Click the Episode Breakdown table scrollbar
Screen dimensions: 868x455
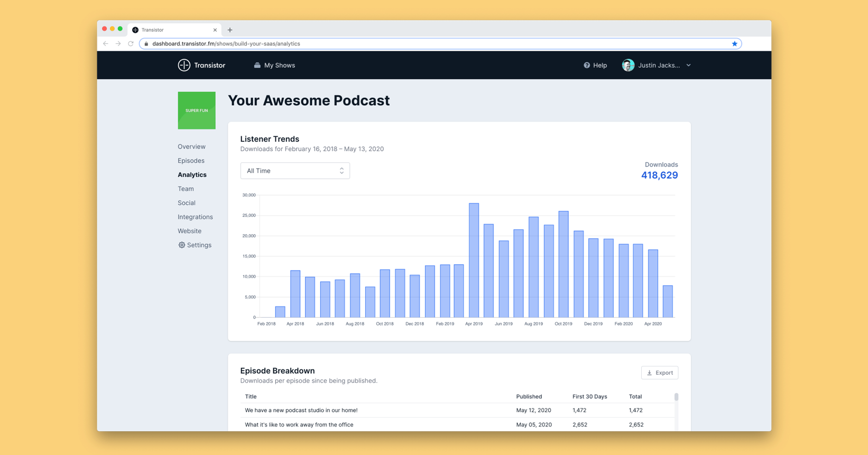pyautogui.click(x=676, y=397)
